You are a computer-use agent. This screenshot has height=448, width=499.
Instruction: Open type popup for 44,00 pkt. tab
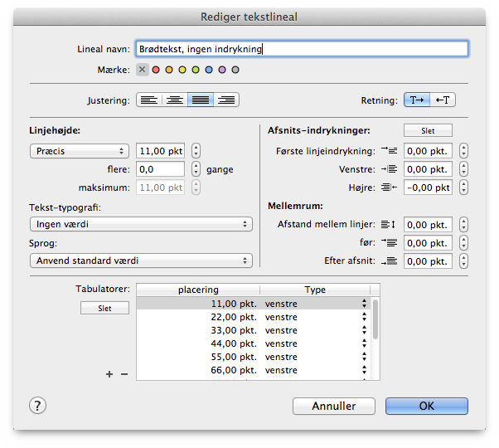[364, 343]
